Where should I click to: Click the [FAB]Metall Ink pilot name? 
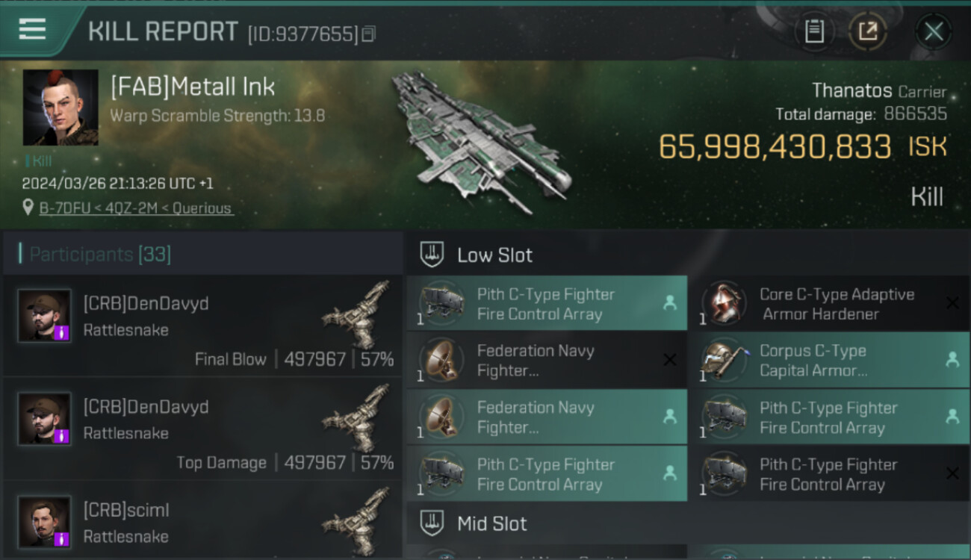point(193,87)
